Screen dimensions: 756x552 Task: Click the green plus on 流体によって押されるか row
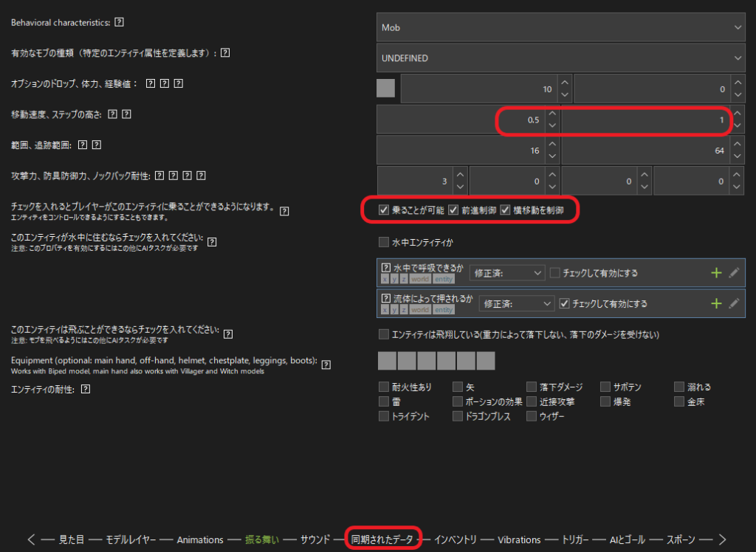click(x=715, y=303)
